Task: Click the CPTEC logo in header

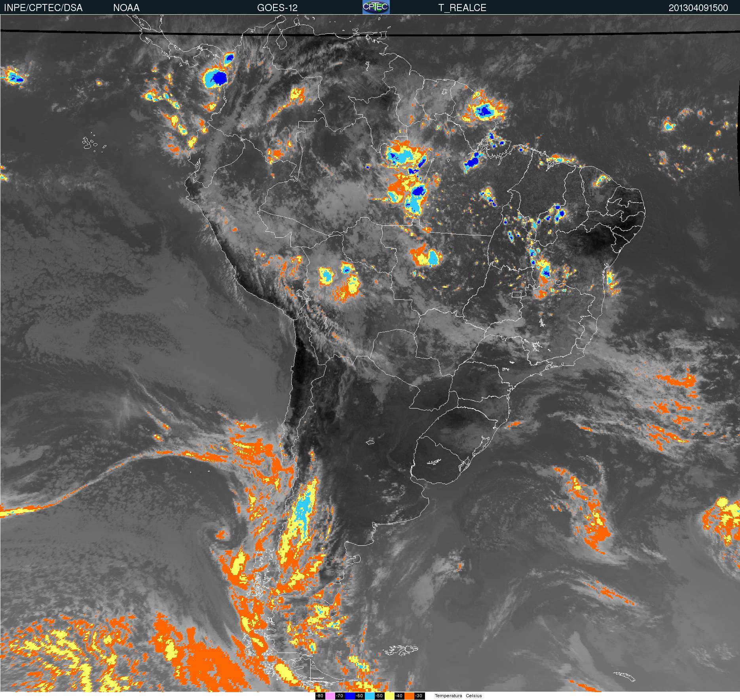Action: pos(376,7)
